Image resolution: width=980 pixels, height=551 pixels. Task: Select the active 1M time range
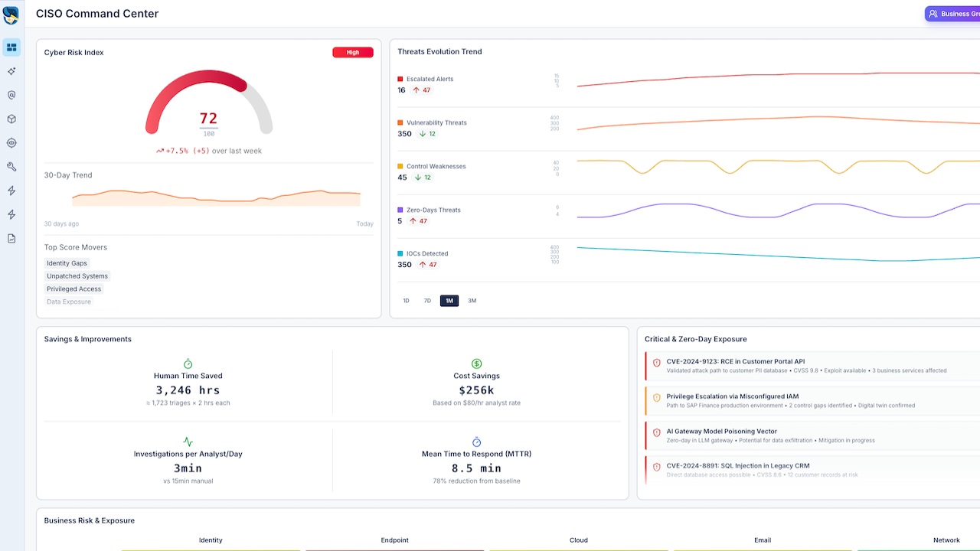click(x=449, y=301)
